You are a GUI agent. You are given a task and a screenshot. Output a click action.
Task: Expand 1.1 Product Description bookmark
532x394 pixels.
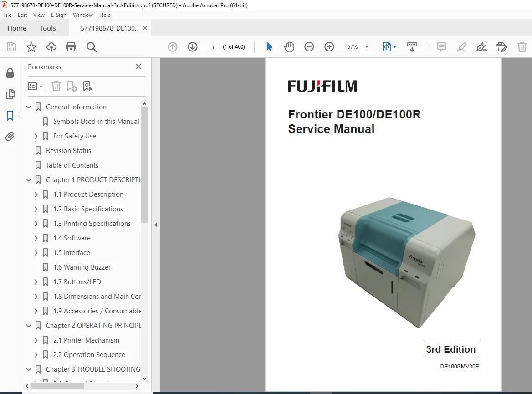(x=36, y=194)
